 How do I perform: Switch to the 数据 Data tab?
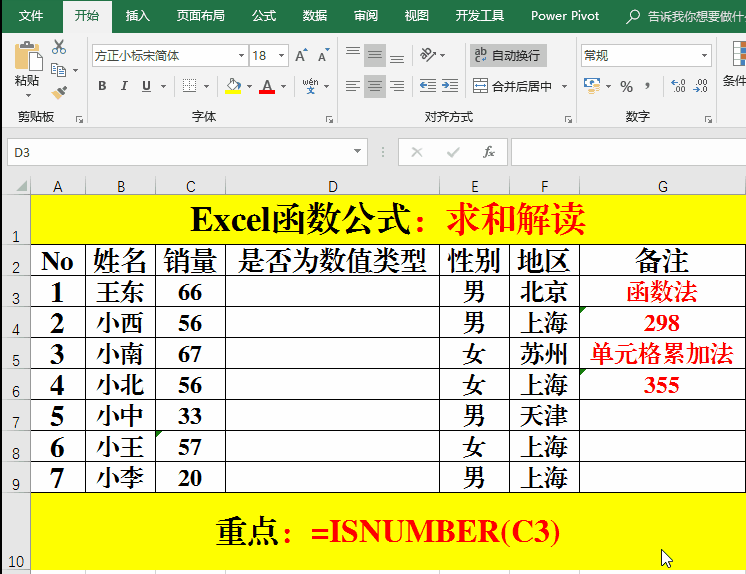(x=315, y=16)
